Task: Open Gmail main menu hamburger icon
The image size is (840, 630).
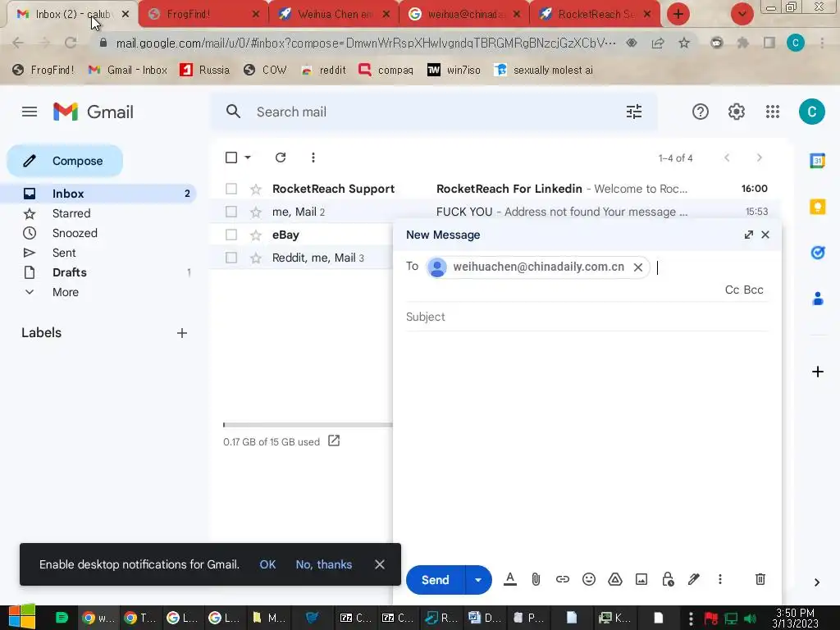Action: click(x=30, y=112)
